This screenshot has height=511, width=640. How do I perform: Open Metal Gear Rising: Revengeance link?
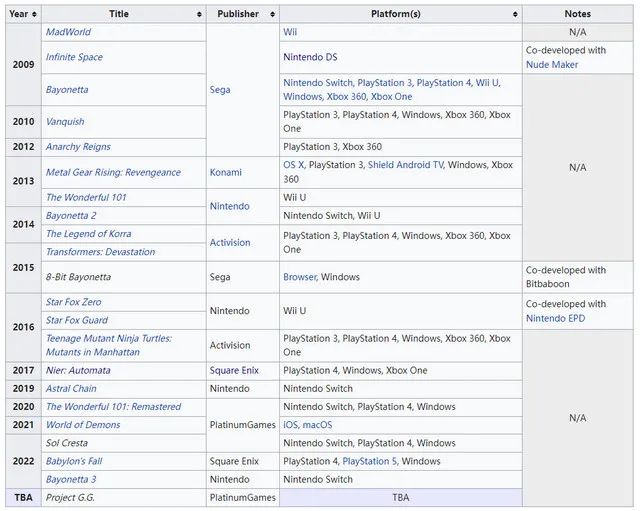click(113, 172)
